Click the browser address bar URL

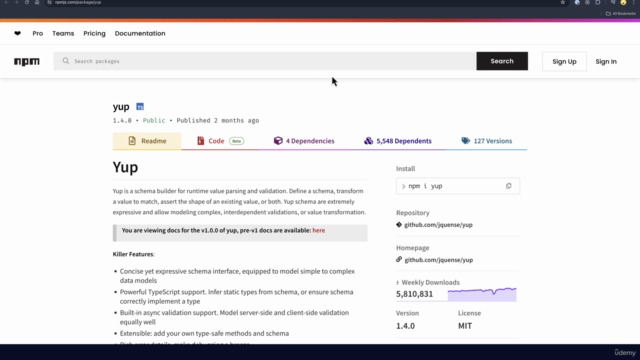78,2
